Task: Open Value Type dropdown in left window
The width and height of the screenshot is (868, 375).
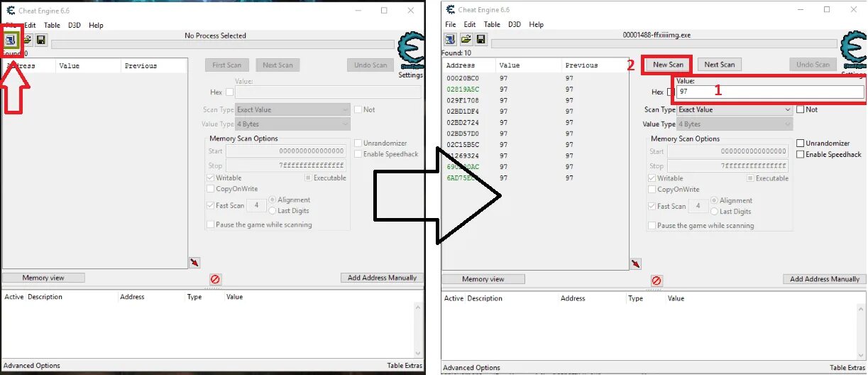Action: point(292,124)
